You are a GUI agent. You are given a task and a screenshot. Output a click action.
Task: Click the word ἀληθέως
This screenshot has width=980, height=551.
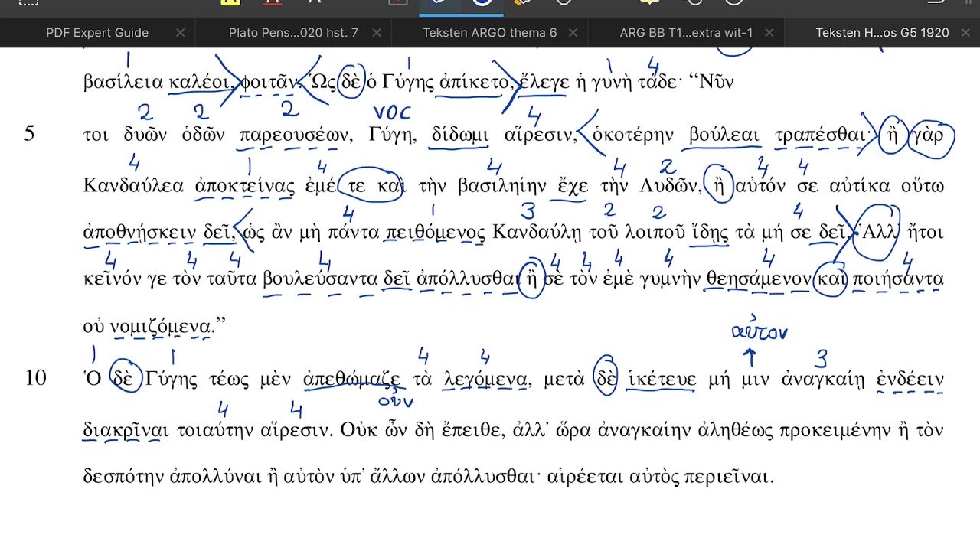click(735, 430)
